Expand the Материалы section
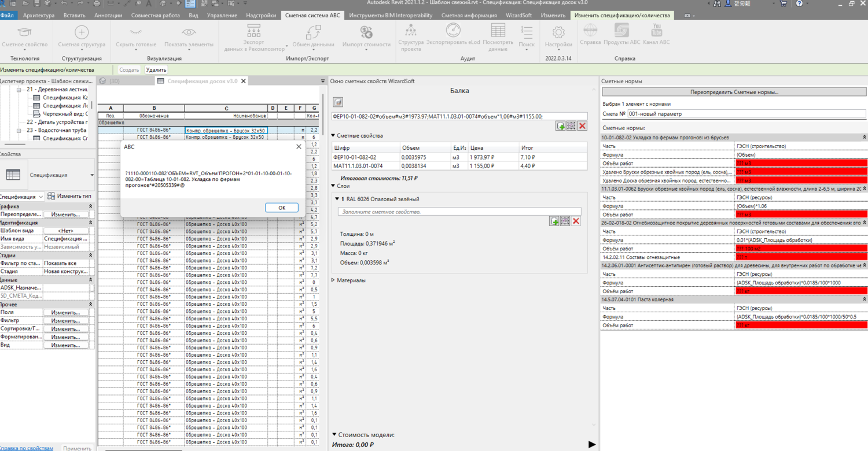Viewport: 868px width, 451px height. tap(334, 280)
